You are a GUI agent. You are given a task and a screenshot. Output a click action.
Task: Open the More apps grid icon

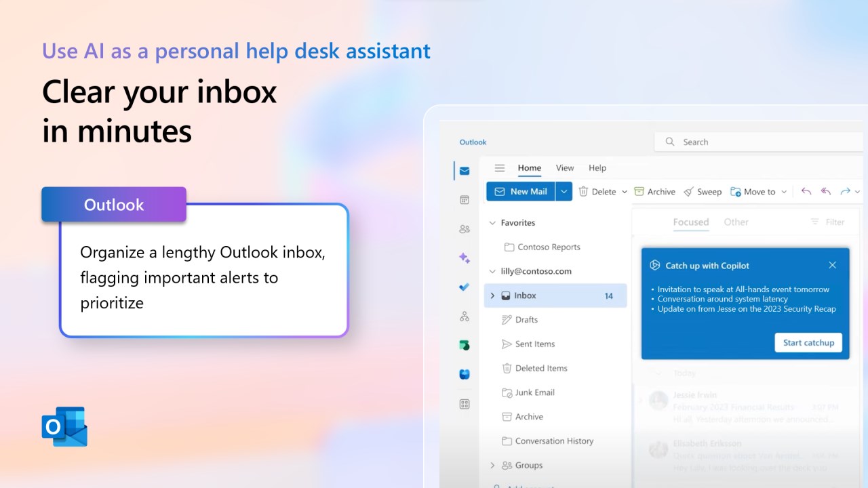pyautogui.click(x=465, y=404)
